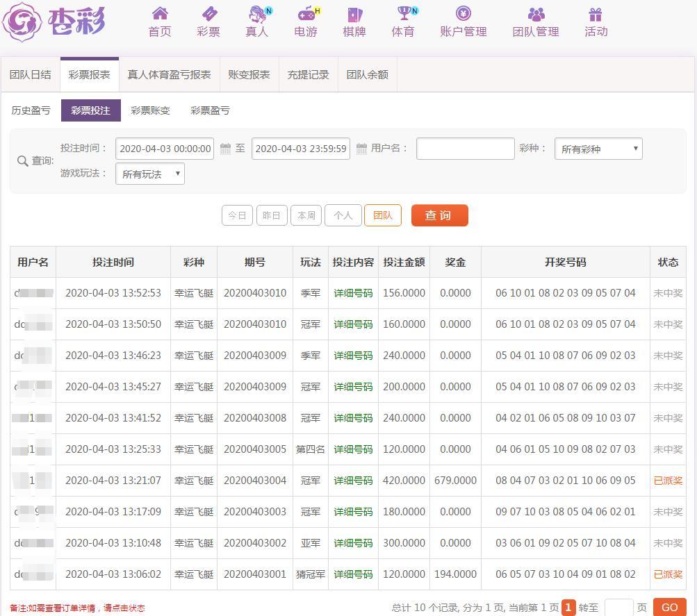This screenshot has height=616, width=697.
Task: Focus the 用户名 username input field
Action: click(x=466, y=149)
